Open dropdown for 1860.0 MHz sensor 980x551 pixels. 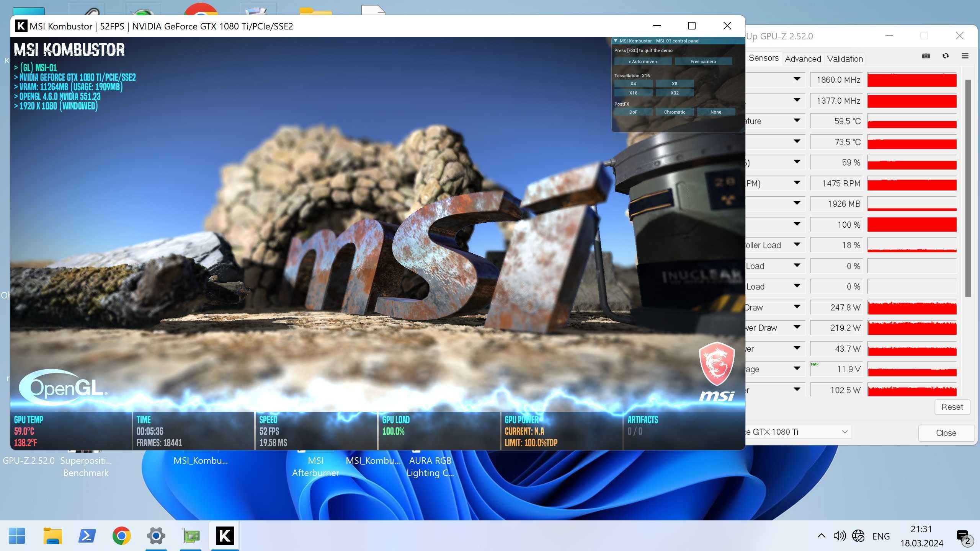tap(797, 79)
